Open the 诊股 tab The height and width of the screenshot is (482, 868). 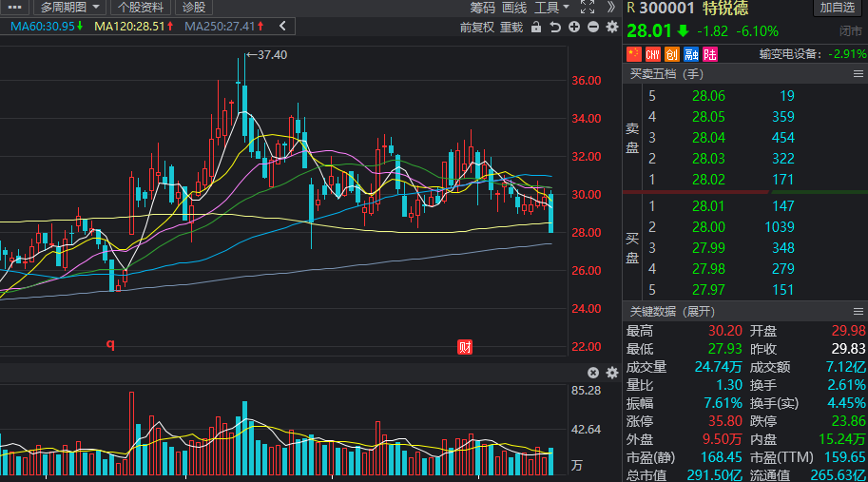click(x=194, y=7)
